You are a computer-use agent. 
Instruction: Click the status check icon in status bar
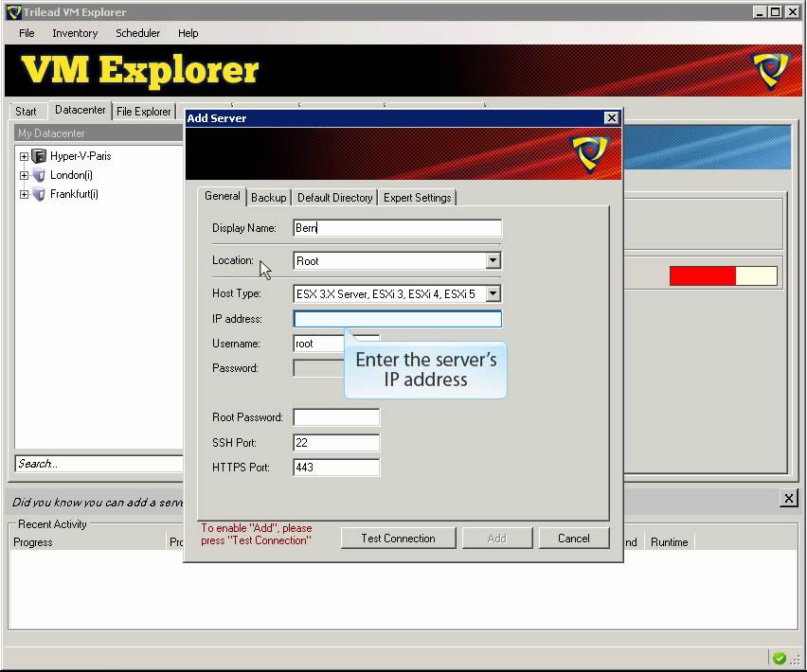point(780,658)
